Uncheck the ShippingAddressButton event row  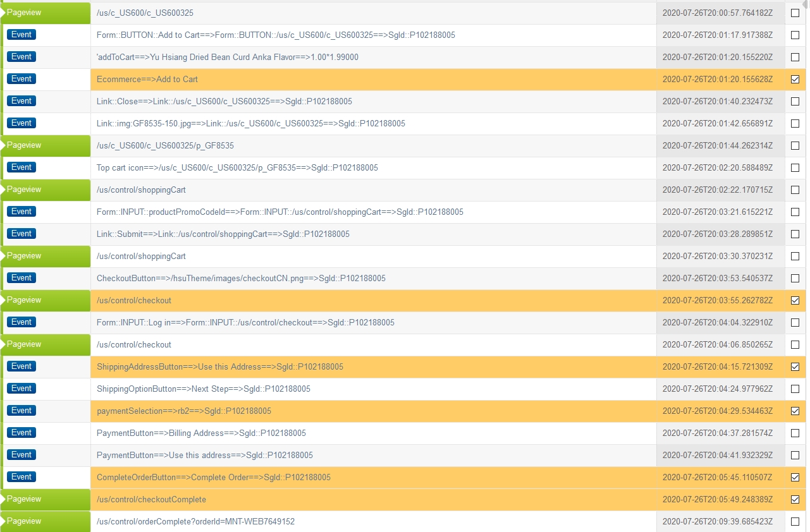795,367
